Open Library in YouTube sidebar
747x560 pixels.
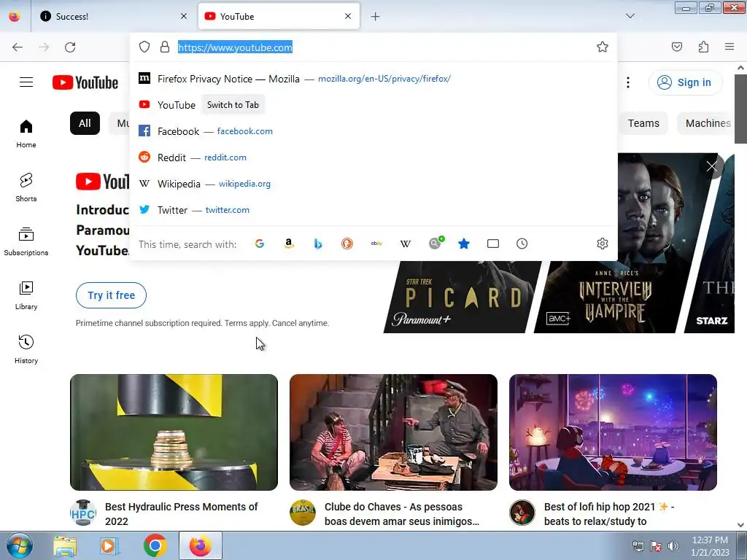[26, 295]
